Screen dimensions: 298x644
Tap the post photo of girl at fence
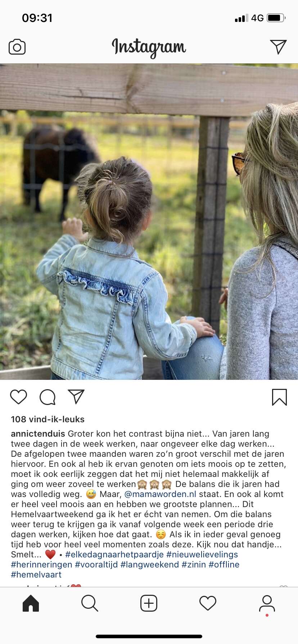point(149,222)
